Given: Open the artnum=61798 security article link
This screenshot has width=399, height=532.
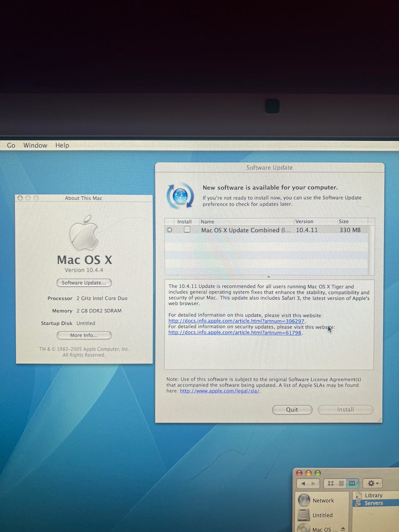Looking at the screenshot, I should tap(235, 332).
